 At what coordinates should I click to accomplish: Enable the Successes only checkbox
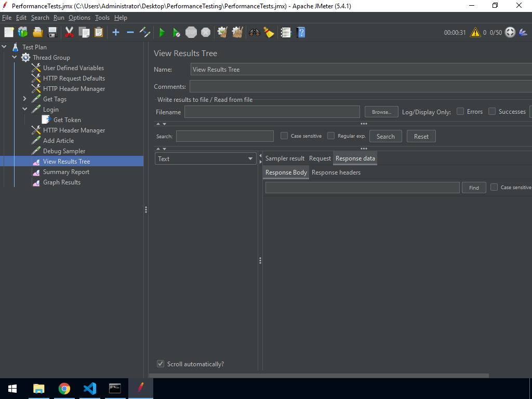[x=491, y=111]
